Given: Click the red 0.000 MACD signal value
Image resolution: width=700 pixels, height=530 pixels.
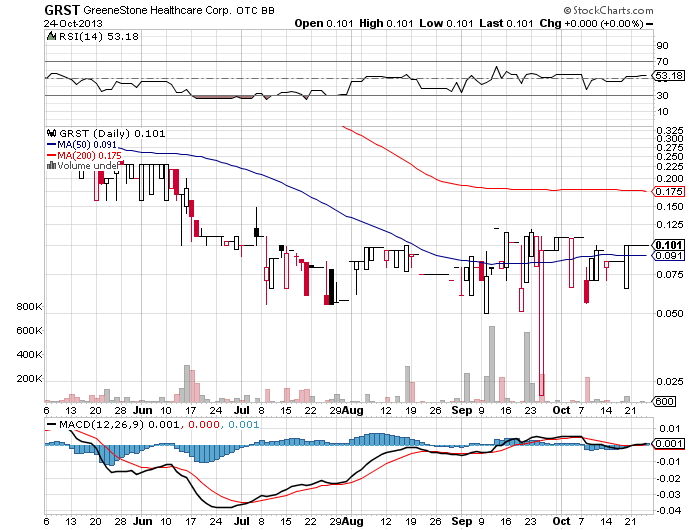Looking at the screenshot, I should click(x=204, y=424).
